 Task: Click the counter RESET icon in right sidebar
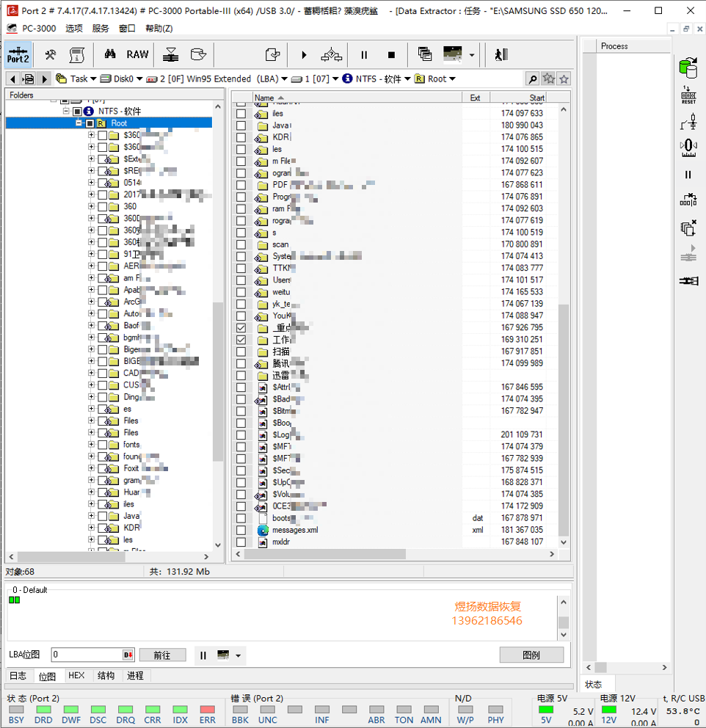pos(688,95)
